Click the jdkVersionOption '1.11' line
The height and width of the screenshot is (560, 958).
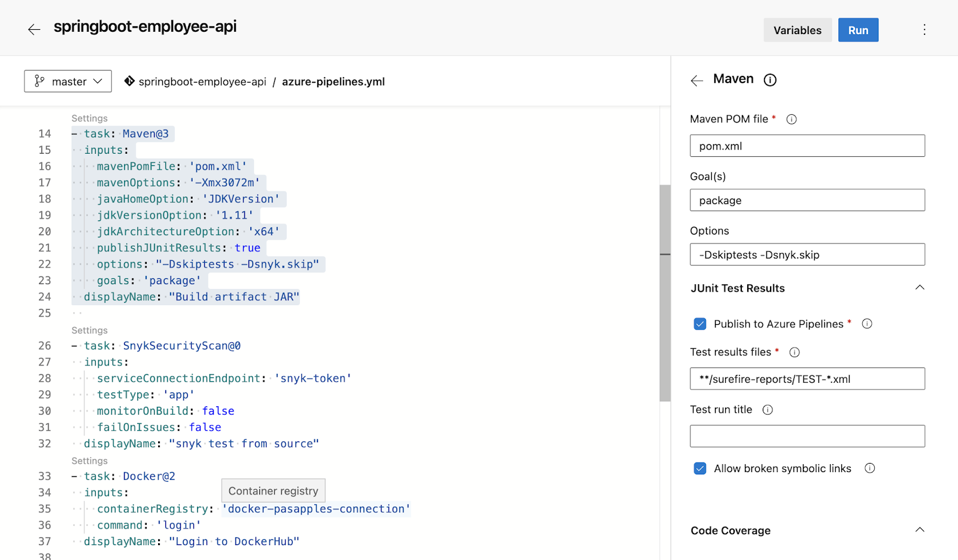175,215
